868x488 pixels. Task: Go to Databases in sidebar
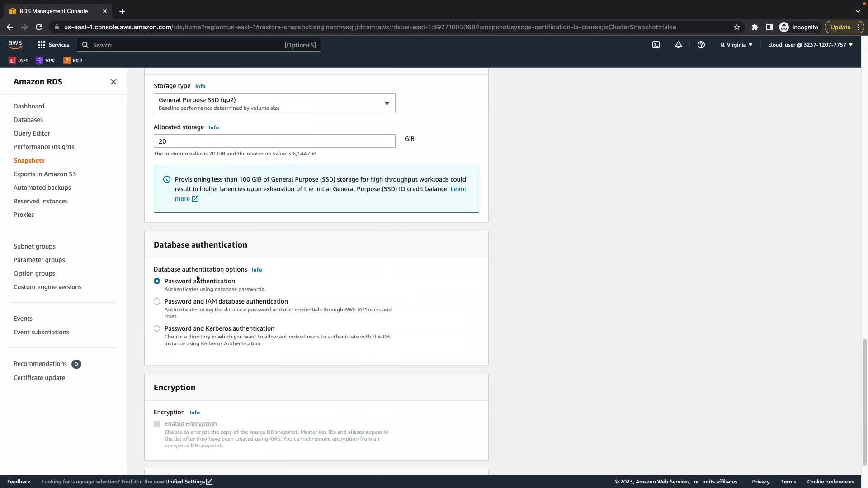[x=28, y=120]
